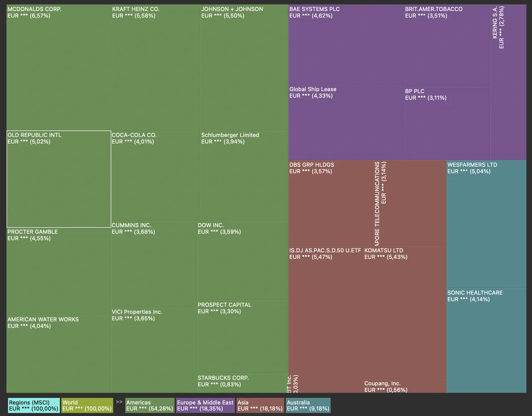Click the Americas legend swatch

150,406
